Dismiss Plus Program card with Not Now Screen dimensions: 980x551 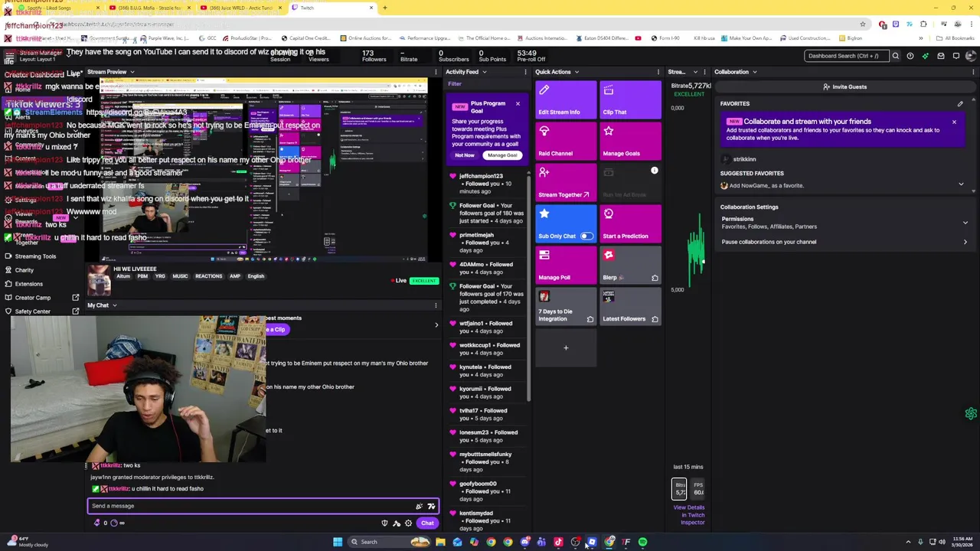pos(465,155)
